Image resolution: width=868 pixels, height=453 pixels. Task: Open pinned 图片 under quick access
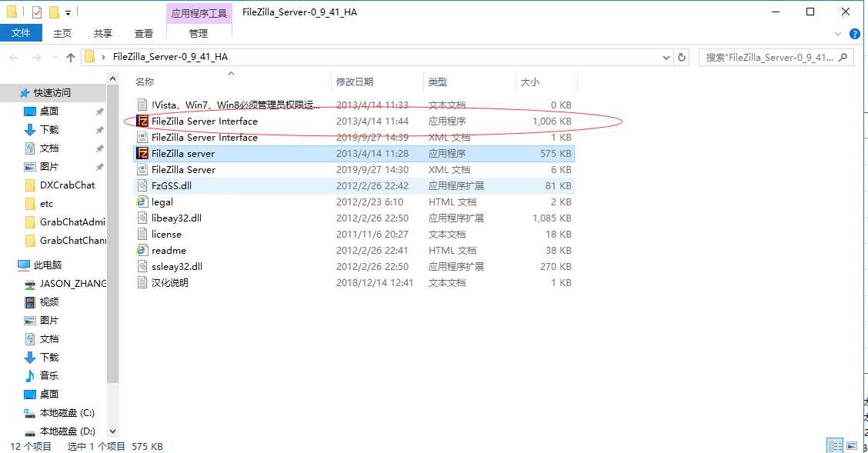pyautogui.click(x=48, y=166)
